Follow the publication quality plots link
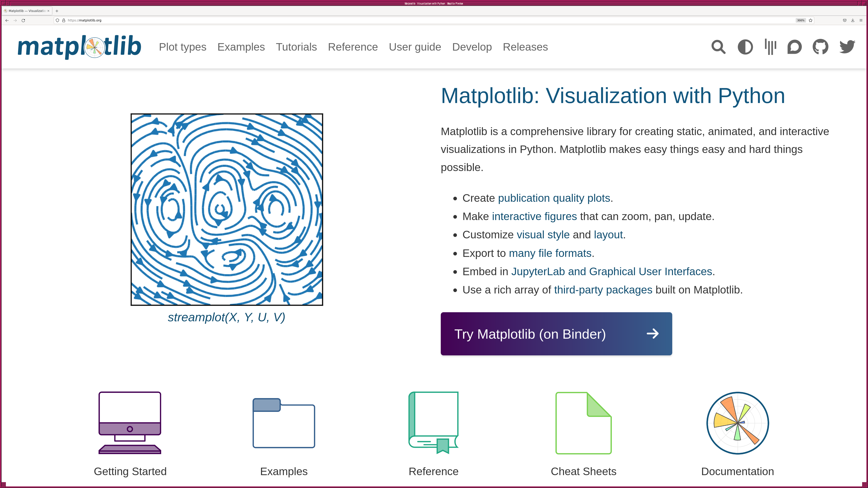 (554, 198)
